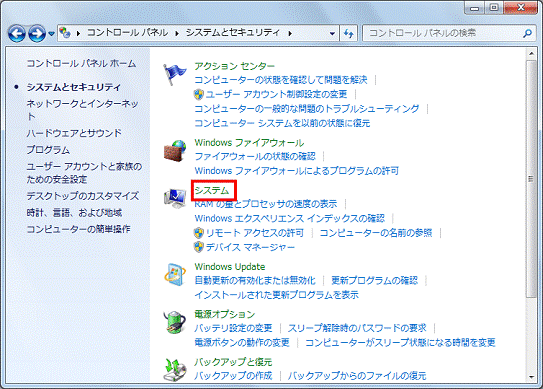Open the システム heading link
This screenshot has width=543, height=389.
(x=212, y=191)
